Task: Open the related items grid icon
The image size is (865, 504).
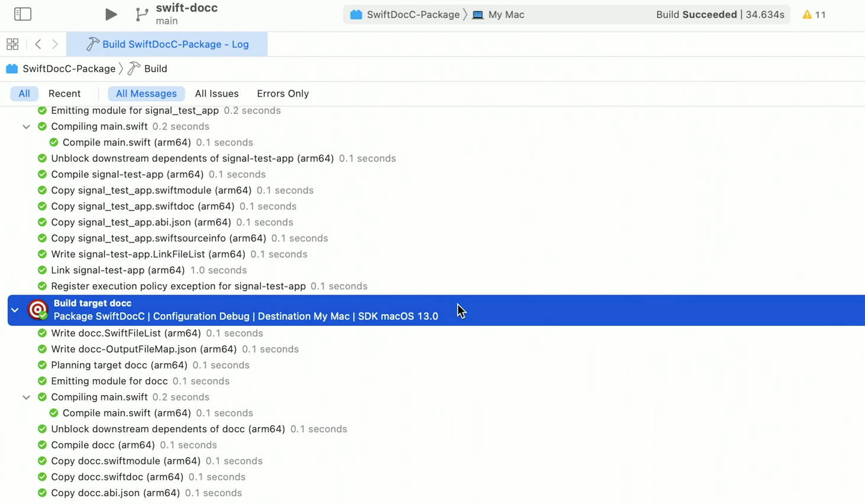Action: tap(12, 44)
